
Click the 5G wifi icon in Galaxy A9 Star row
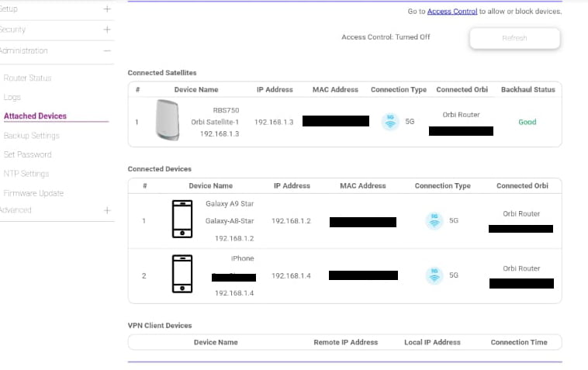pyautogui.click(x=434, y=220)
